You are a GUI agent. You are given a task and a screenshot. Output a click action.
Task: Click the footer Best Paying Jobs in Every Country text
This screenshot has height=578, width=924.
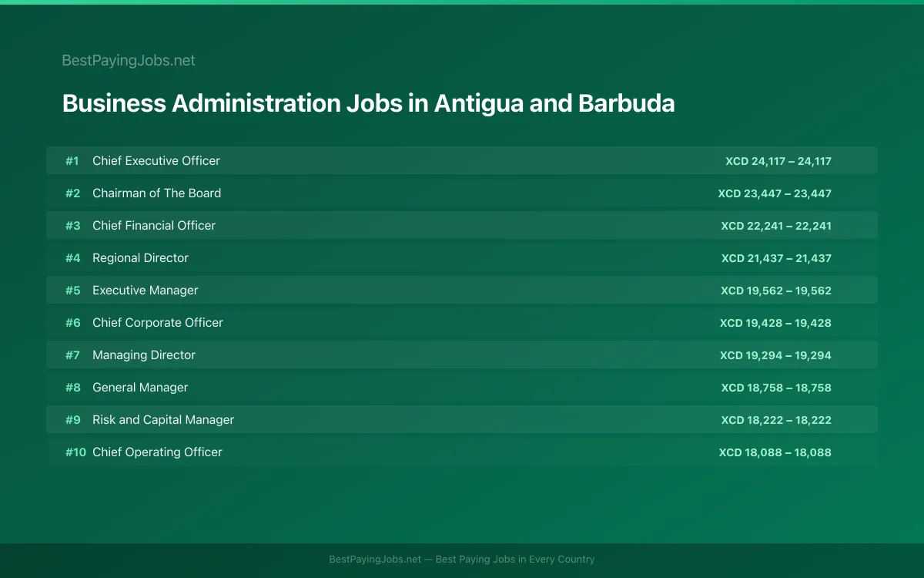click(x=515, y=560)
